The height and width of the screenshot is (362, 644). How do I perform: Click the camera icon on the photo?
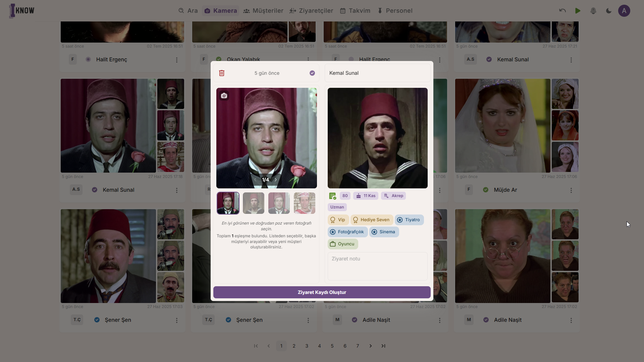[224, 96]
